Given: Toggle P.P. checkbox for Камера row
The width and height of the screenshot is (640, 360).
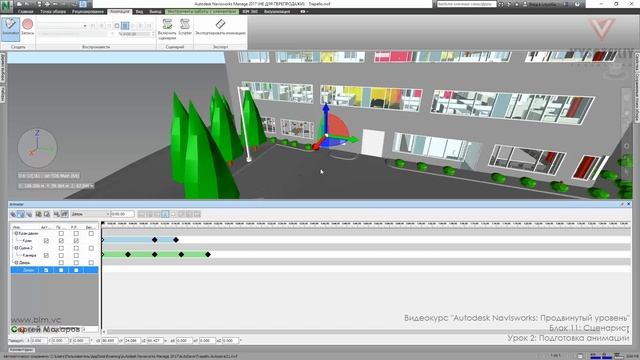Looking at the screenshot, I should pos(76,256).
